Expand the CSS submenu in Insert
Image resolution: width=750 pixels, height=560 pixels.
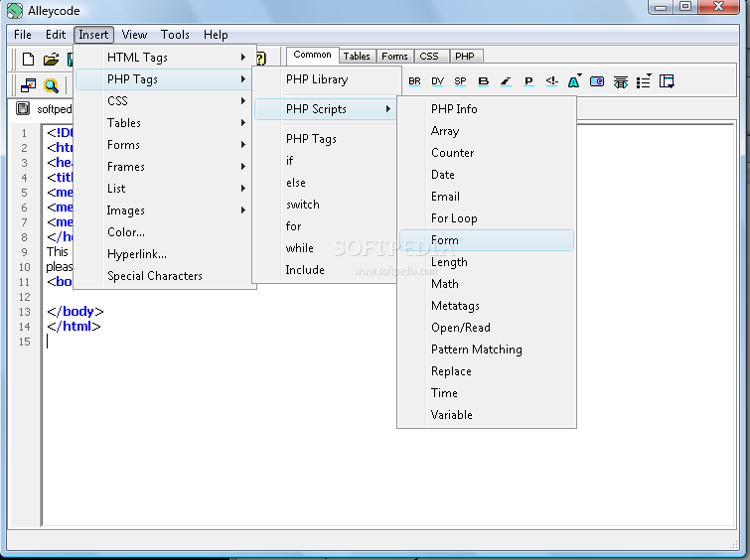point(163,101)
